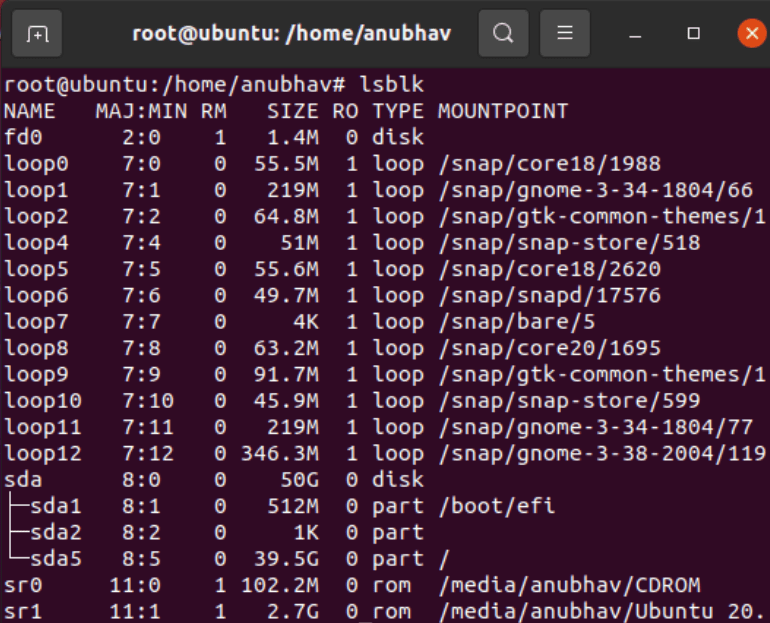The image size is (770, 623).
Task: Click the 4K size value
Action: tap(306, 322)
